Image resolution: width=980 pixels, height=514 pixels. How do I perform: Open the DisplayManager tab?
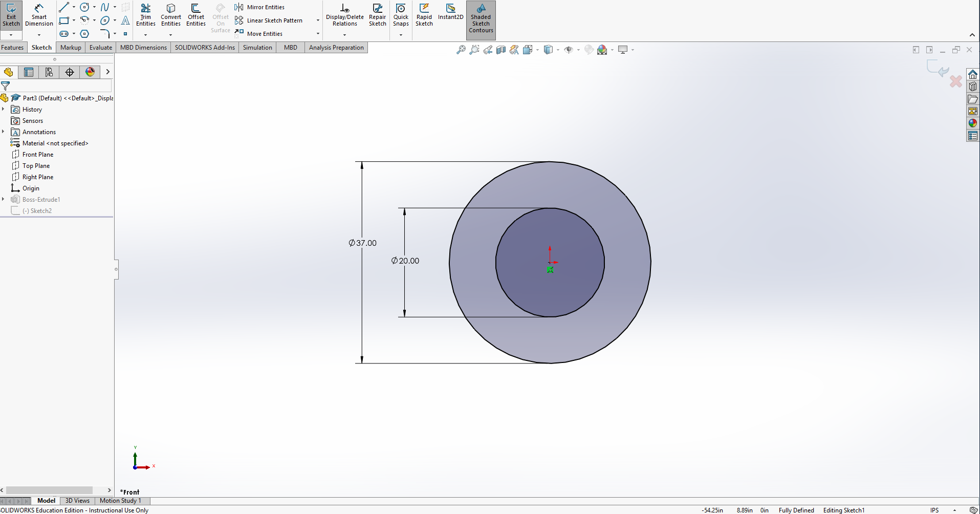[x=90, y=72]
